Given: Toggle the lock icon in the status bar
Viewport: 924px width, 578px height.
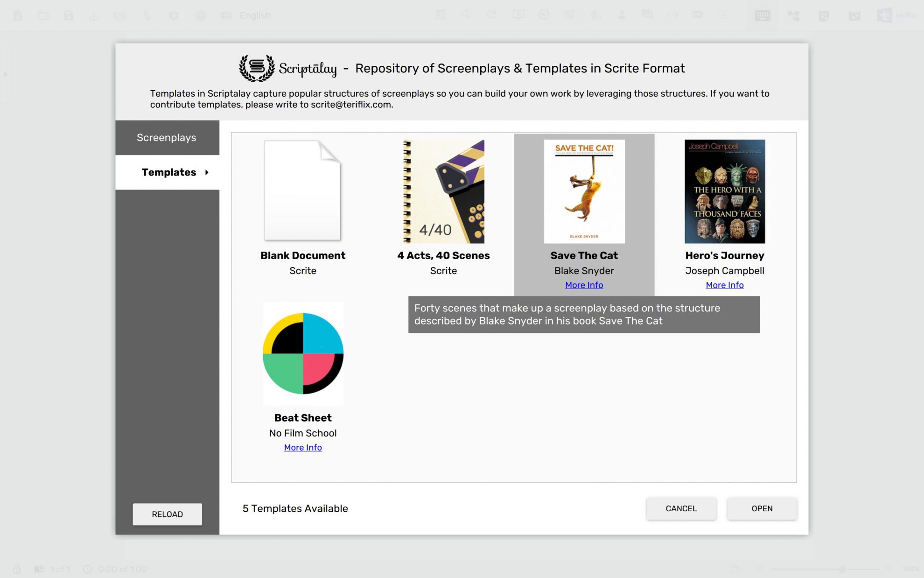Looking at the screenshot, I should (x=17, y=569).
